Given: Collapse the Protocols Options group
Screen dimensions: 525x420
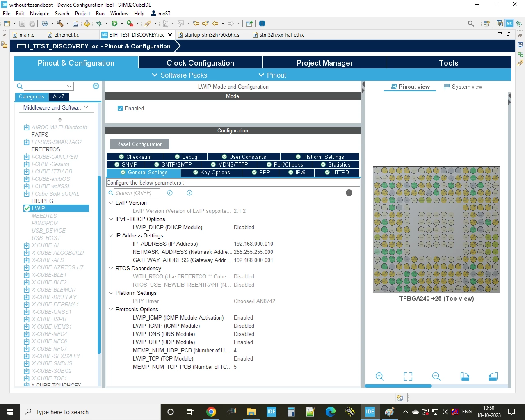Looking at the screenshot, I should [111, 309].
